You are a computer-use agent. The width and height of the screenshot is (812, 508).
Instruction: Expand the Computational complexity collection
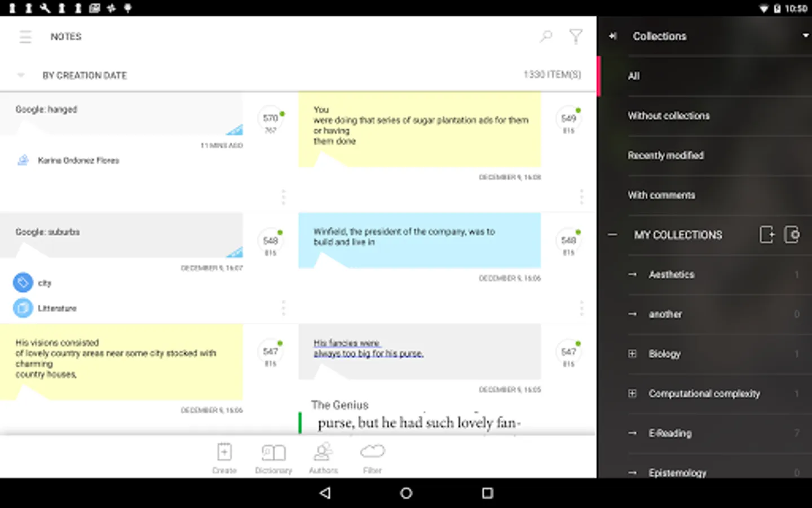pyautogui.click(x=632, y=393)
